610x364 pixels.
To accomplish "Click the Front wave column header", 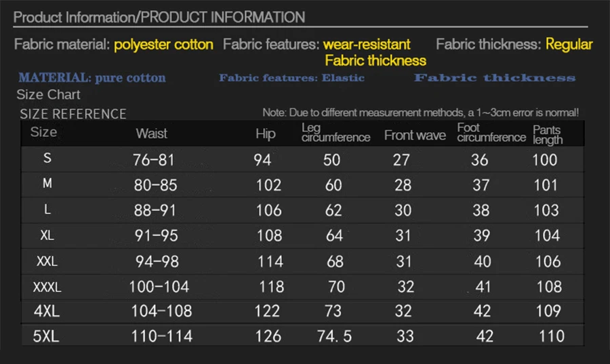I will (x=415, y=135).
